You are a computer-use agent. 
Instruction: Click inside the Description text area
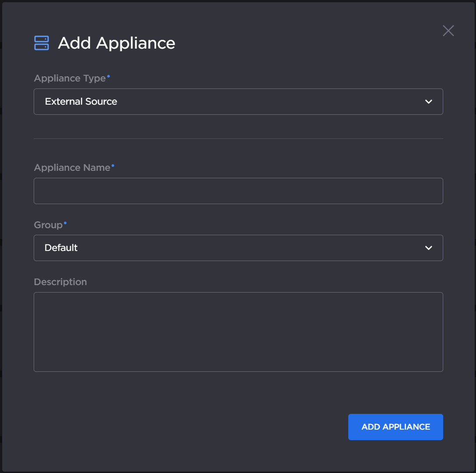click(x=238, y=332)
